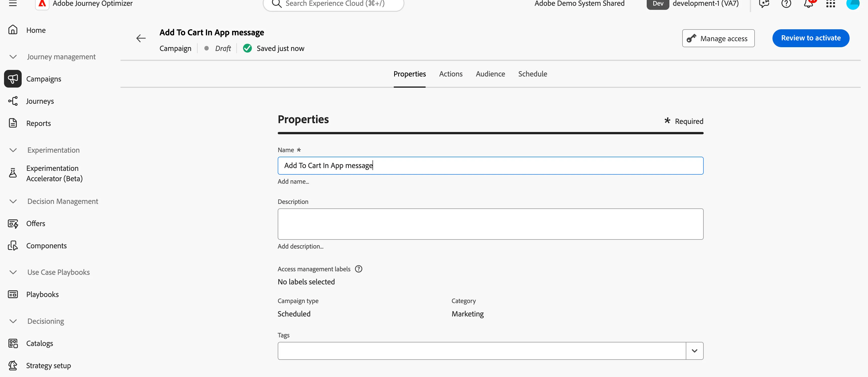Collapse the Decision Management section
Screen dimensions: 868x377
[x=13, y=201]
